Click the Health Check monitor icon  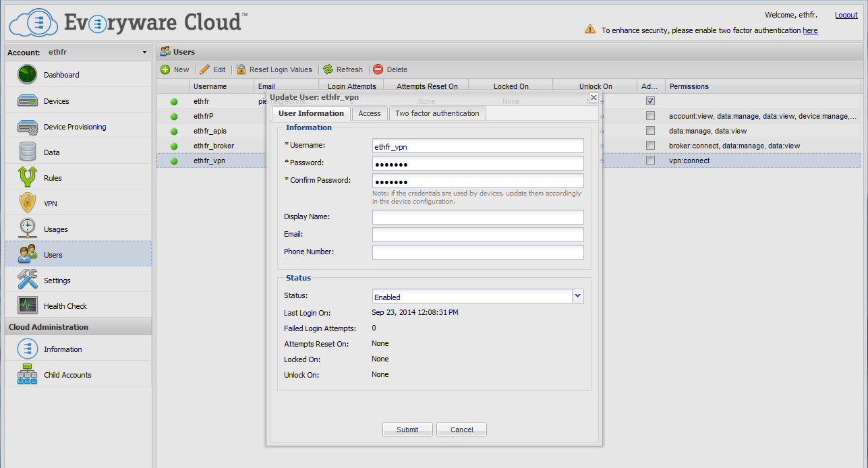(28, 305)
